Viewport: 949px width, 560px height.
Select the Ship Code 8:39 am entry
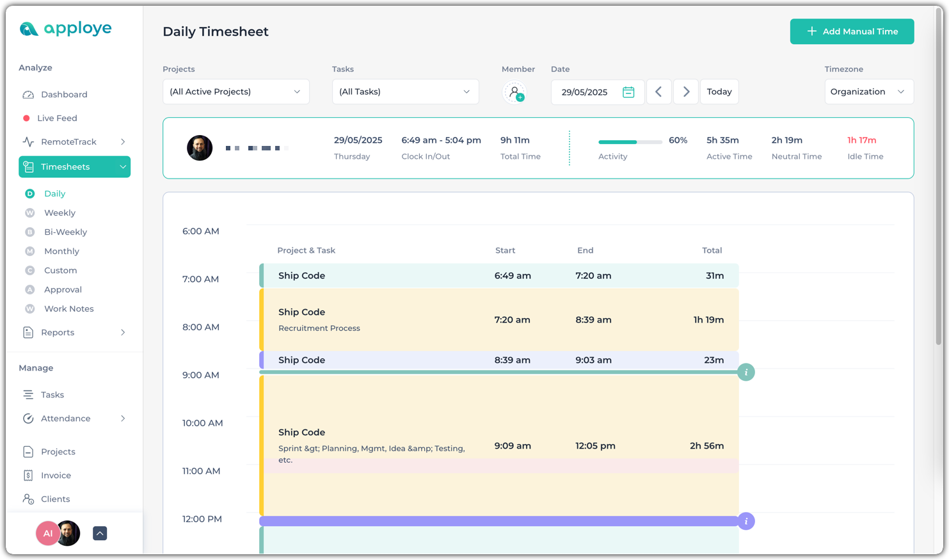point(499,360)
